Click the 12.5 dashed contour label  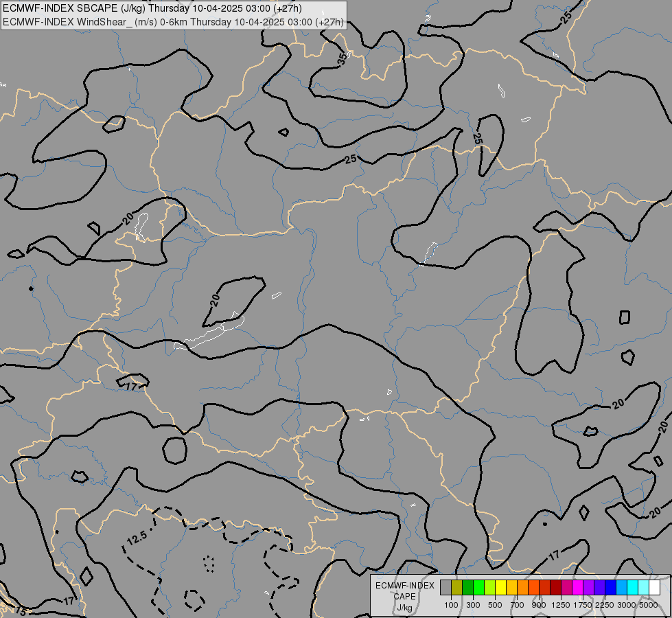(137, 538)
